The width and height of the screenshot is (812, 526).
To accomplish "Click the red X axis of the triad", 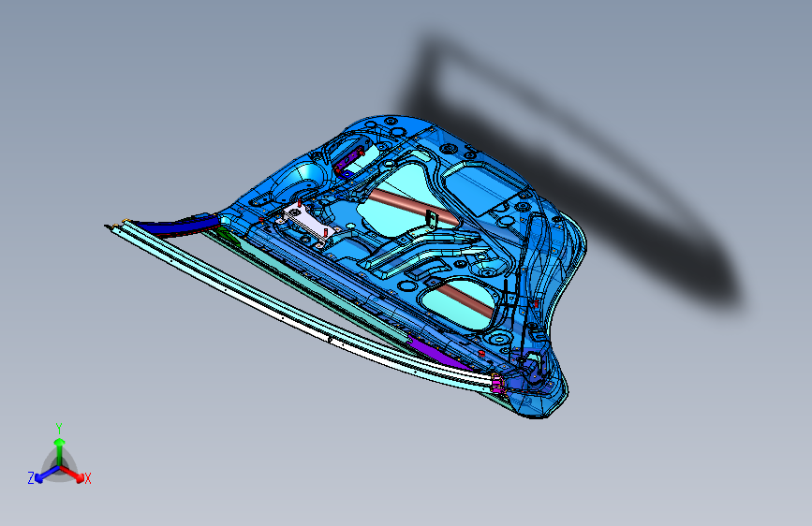I will (x=73, y=474).
